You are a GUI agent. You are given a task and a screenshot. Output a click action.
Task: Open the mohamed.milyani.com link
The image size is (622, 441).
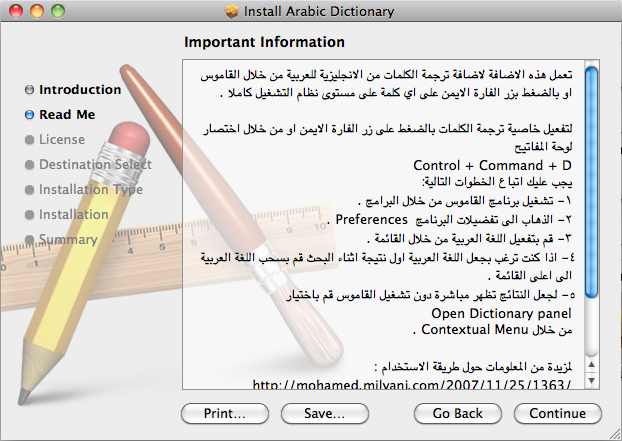[411, 384]
